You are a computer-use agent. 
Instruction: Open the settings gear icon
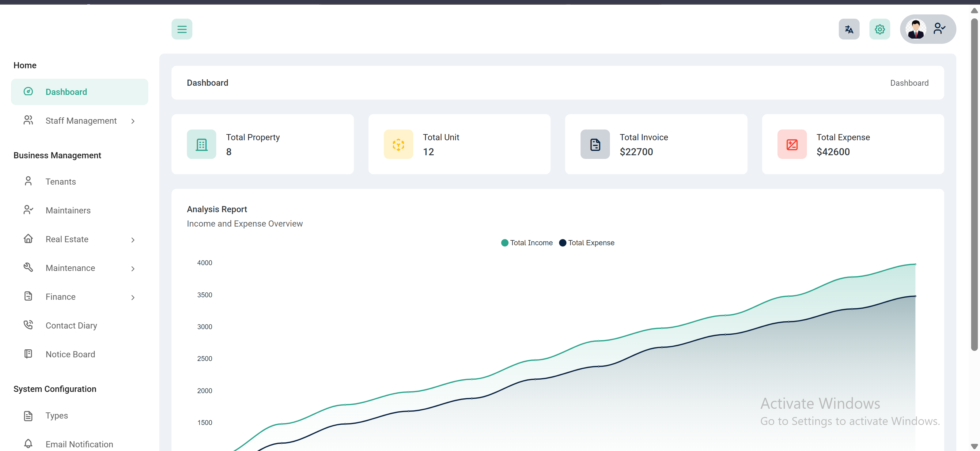click(880, 29)
